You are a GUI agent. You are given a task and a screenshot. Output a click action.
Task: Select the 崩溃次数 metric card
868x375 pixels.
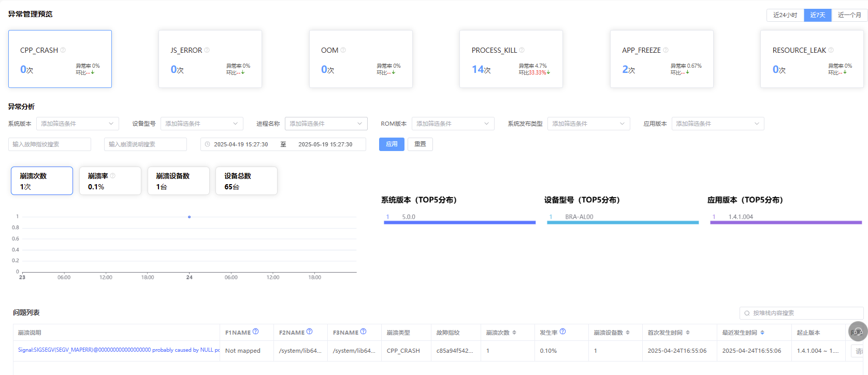pos(42,181)
